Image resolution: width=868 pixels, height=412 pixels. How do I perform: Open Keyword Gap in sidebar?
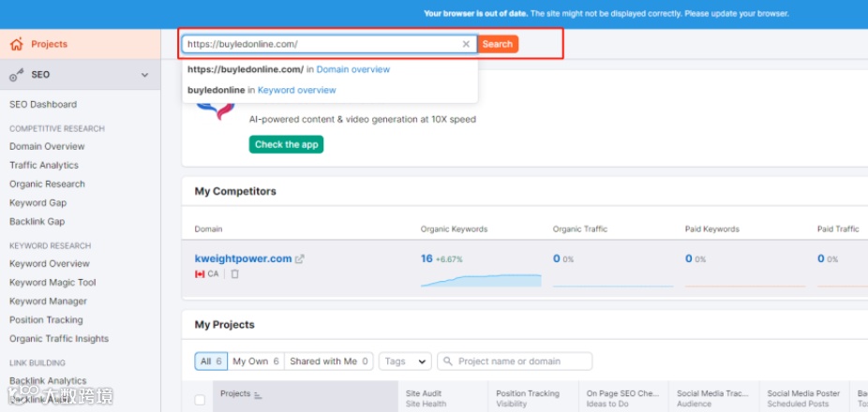(x=37, y=203)
